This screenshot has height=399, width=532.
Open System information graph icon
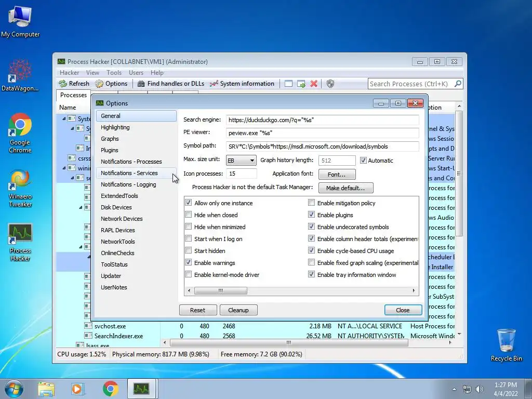pos(214,84)
